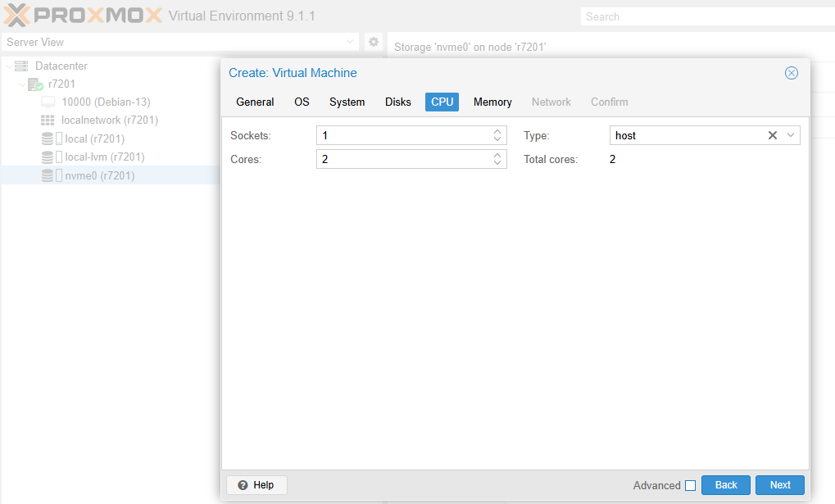Image resolution: width=835 pixels, height=504 pixels.
Task: Open Help for the wizard
Action: click(256, 485)
